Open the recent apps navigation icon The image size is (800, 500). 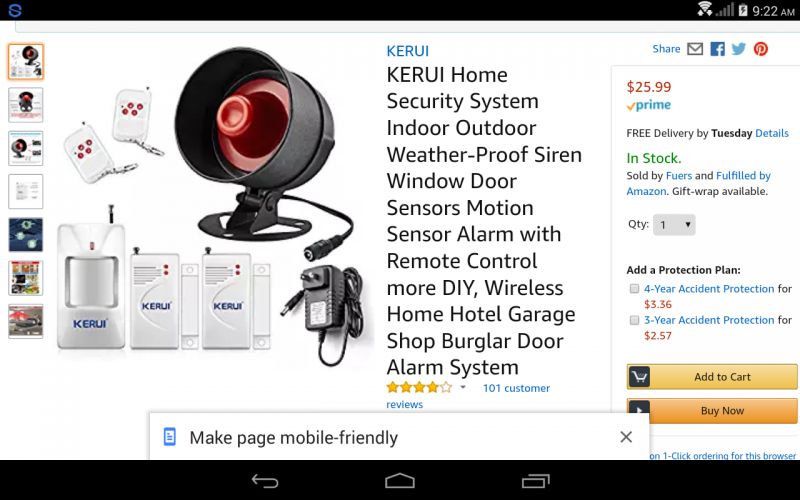[535, 481]
